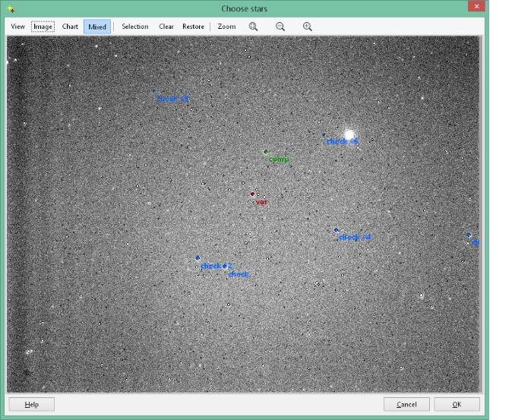
Task: Click the check #4 star marker
Action: click(336, 229)
